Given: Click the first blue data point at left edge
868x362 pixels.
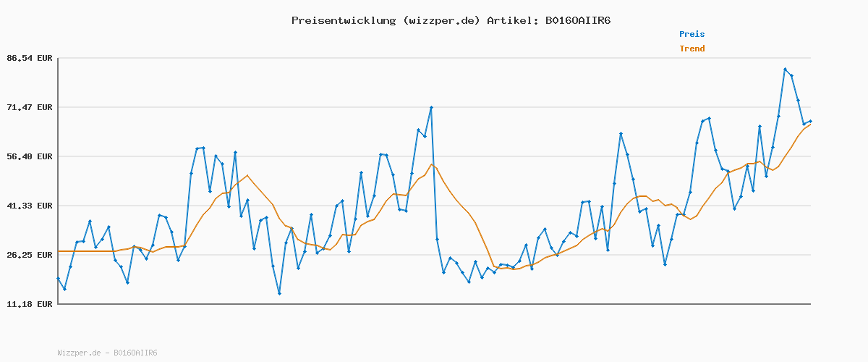Looking at the screenshot, I should point(58,279).
